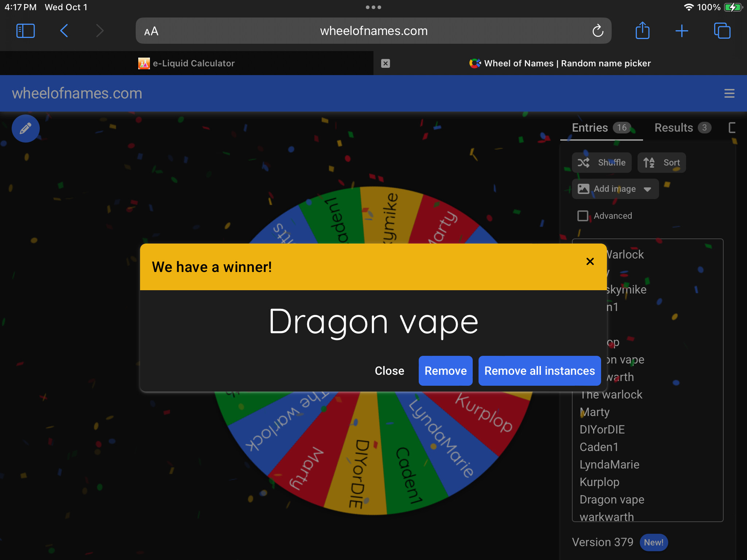Viewport: 747px width, 560px height.
Task: Enable the Advanced checkbox
Action: (582, 216)
